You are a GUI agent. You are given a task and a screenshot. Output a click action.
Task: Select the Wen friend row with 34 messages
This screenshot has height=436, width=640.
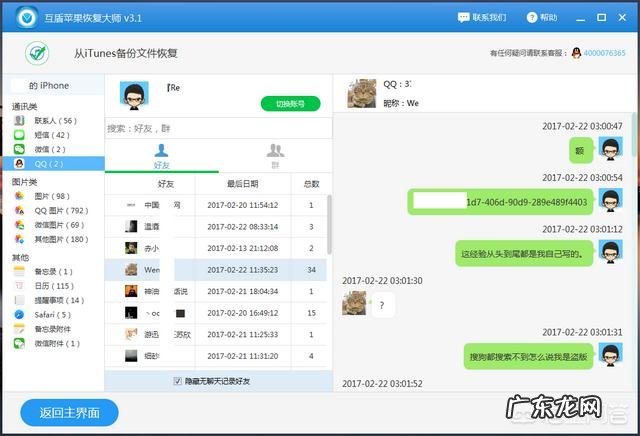(x=216, y=270)
